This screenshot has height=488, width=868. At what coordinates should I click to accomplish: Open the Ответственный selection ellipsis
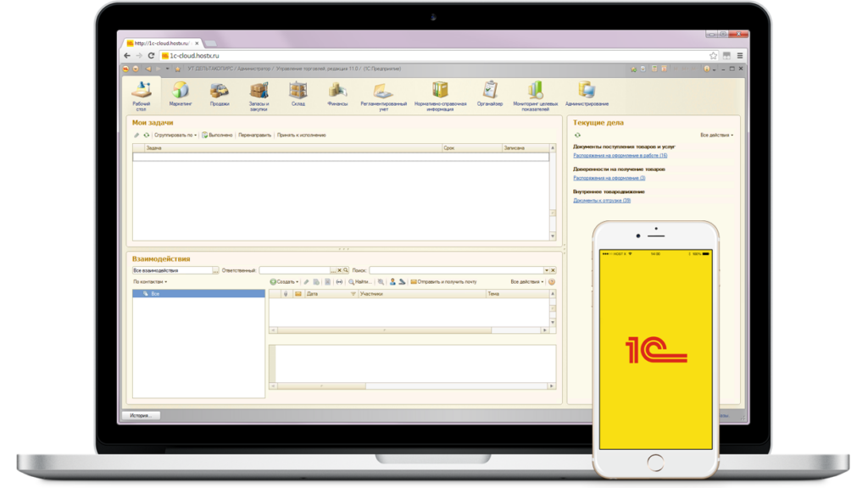point(333,270)
